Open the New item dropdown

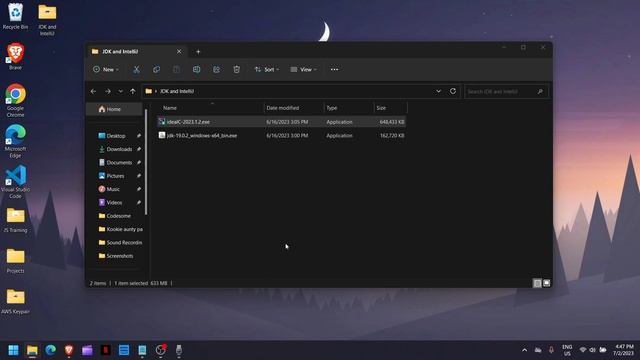click(x=106, y=69)
